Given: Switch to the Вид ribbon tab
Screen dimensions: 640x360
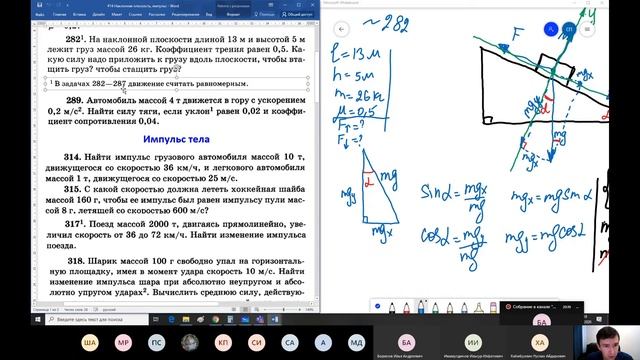Looking at the screenshot, I should click(209, 14).
